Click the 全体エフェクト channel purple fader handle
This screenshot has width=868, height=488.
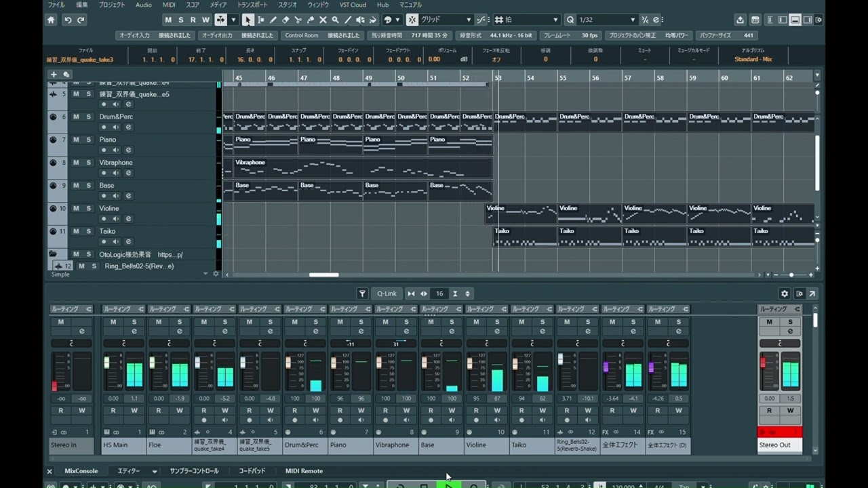[606, 367]
